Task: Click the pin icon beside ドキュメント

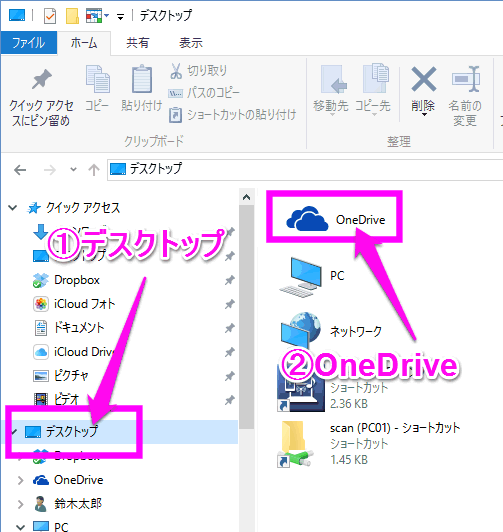Action: coord(230,328)
